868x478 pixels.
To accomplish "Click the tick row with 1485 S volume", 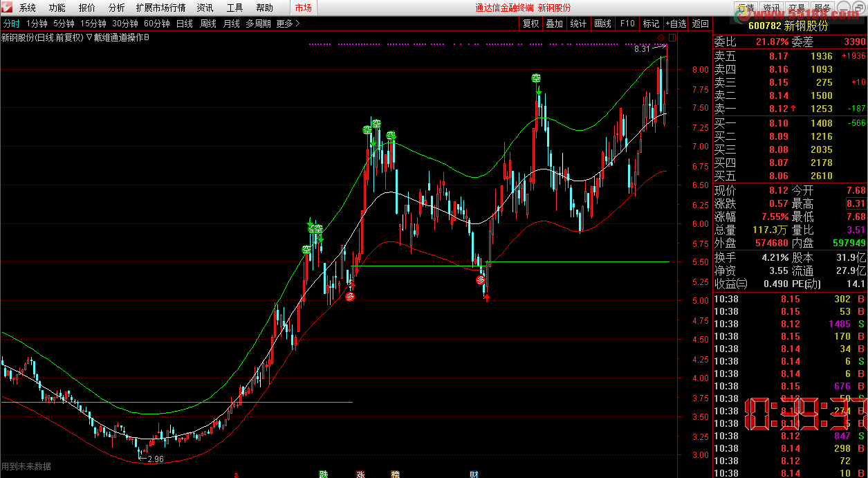I will click(x=790, y=324).
